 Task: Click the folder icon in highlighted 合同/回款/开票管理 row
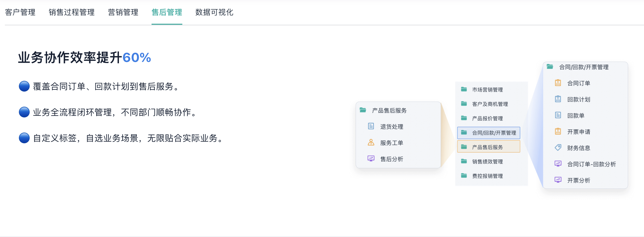[x=464, y=132]
